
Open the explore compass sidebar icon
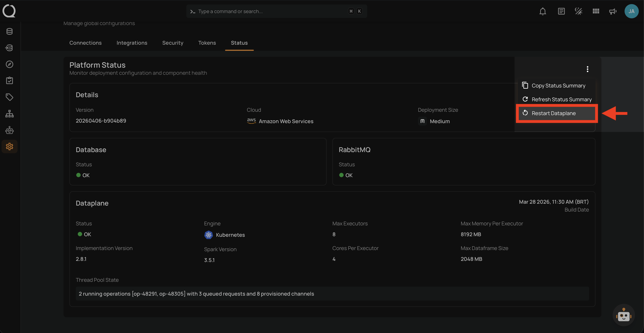click(x=10, y=64)
